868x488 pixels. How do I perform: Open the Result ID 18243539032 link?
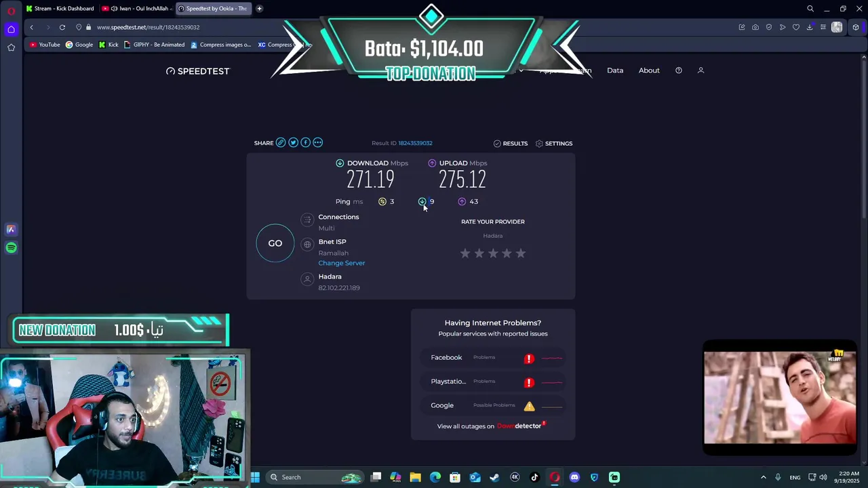tap(415, 143)
